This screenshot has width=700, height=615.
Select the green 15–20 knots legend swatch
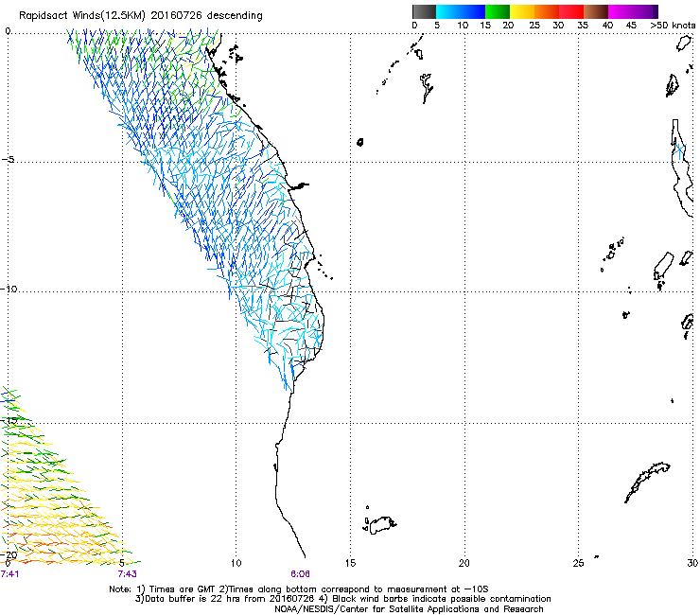[498, 11]
